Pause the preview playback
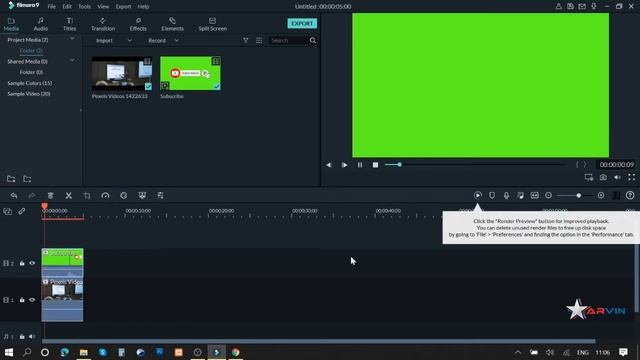 point(360,165)
